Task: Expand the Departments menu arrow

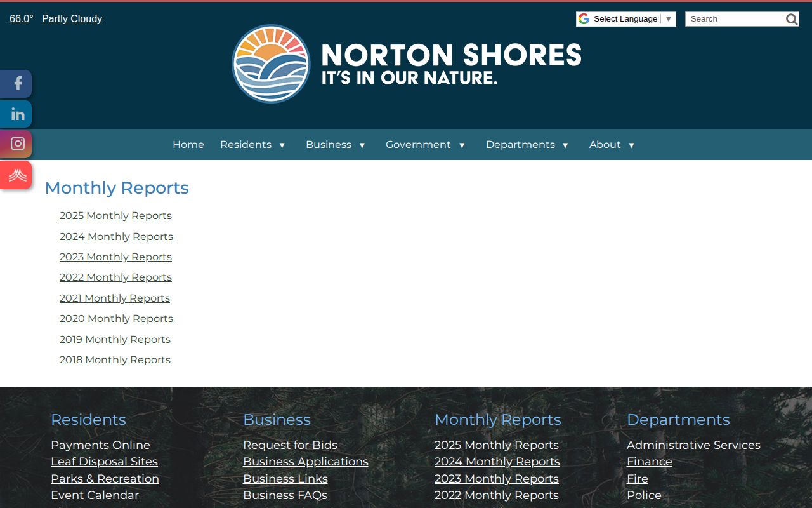Action: click(x=565, y=145)
